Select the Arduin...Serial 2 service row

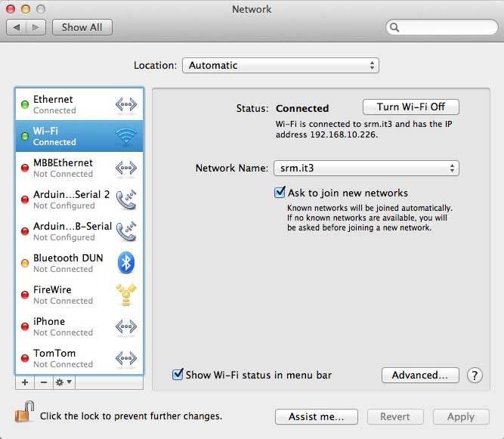coord(79,199)
